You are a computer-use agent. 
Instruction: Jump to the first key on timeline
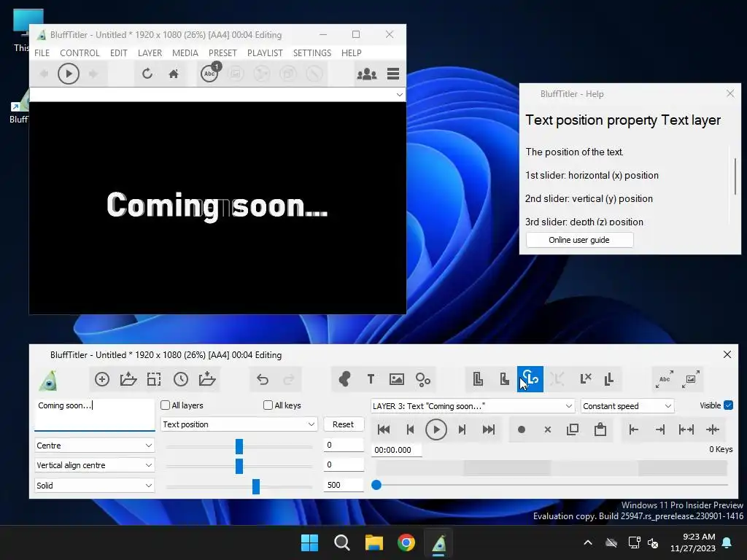pyautogui.click(x=384, y=430)
